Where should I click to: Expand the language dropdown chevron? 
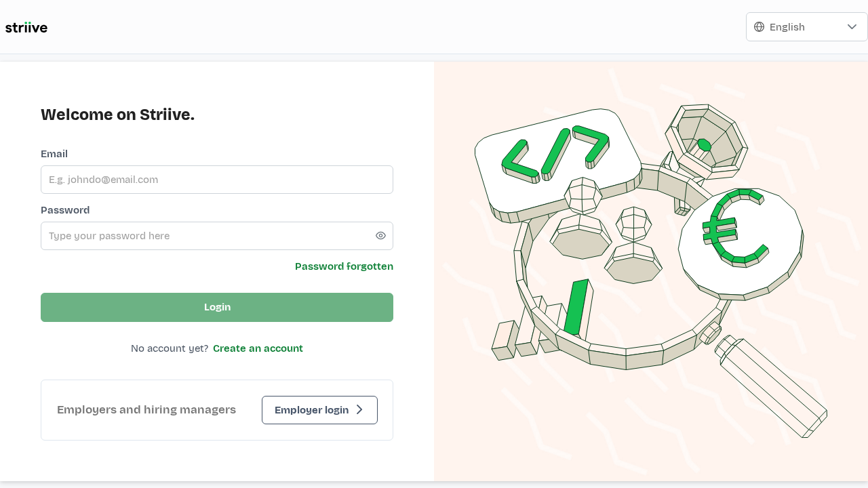pyautogui.click(x=852, y=27)
